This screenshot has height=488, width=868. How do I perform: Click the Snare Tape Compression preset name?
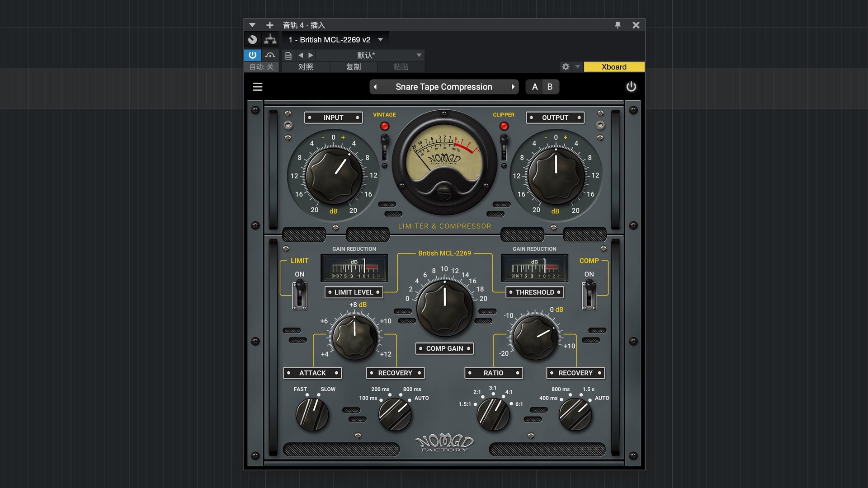point(444,87)
